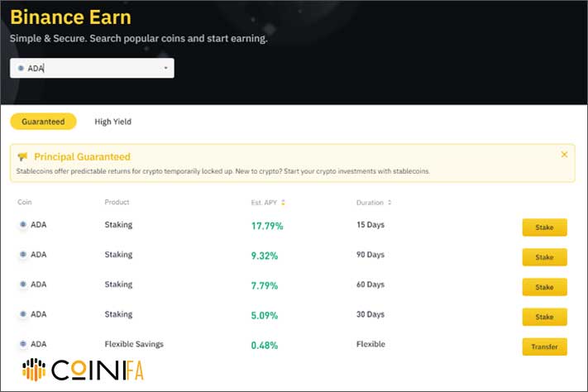
Task: Click the Flexible duration cell
Action: coord(370,344)
